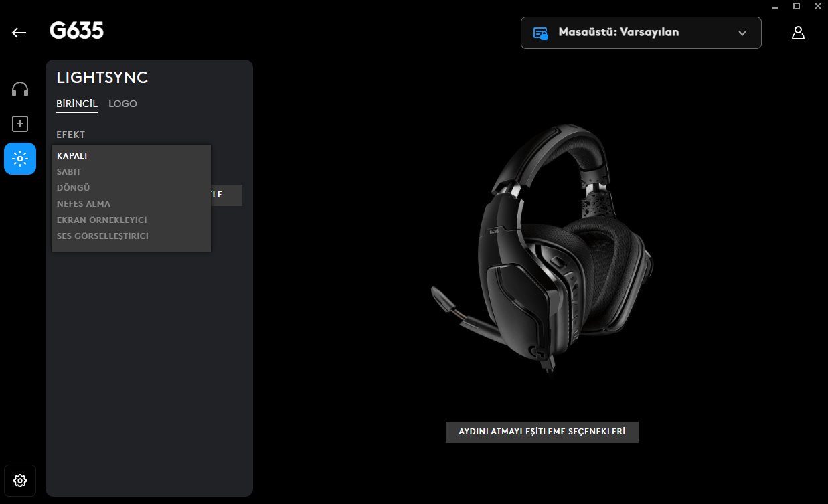
Task: Open the user account icon
Action: (x=798, y=33)
